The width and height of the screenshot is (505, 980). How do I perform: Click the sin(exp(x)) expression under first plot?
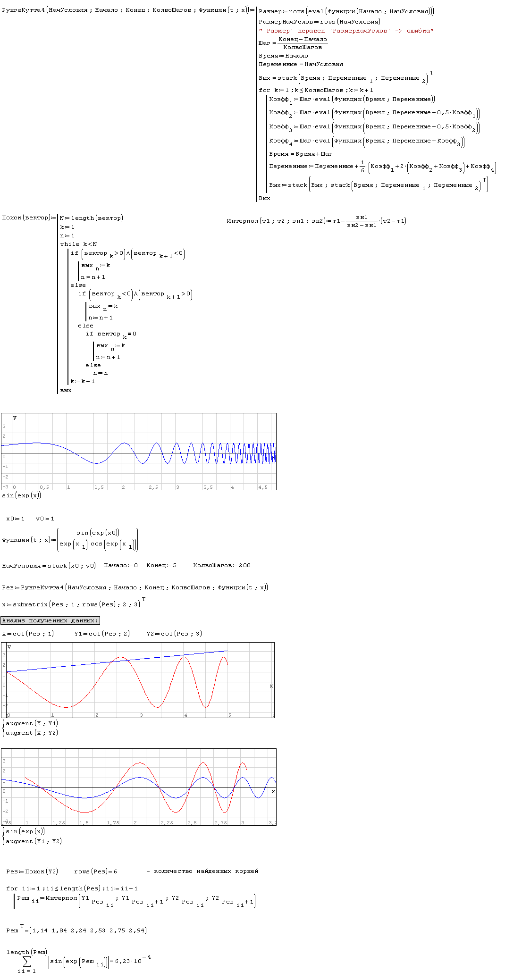[x=22, y=495]
